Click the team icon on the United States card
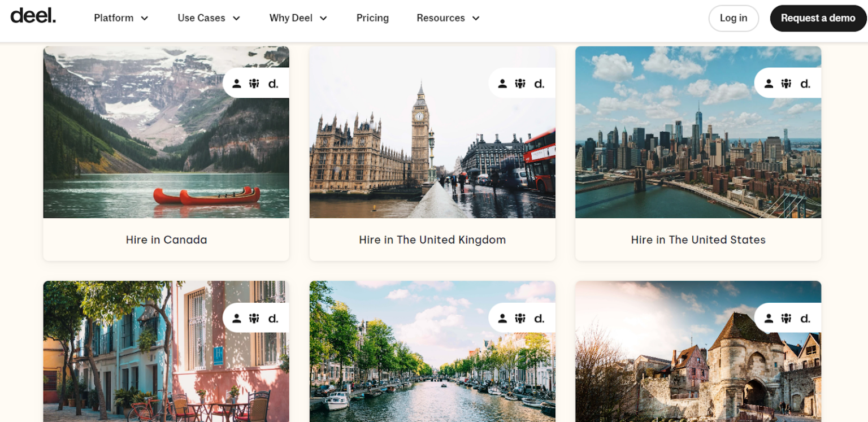This screenshot has width=868, height=422. pyautogui.click(x=786, y=82)
